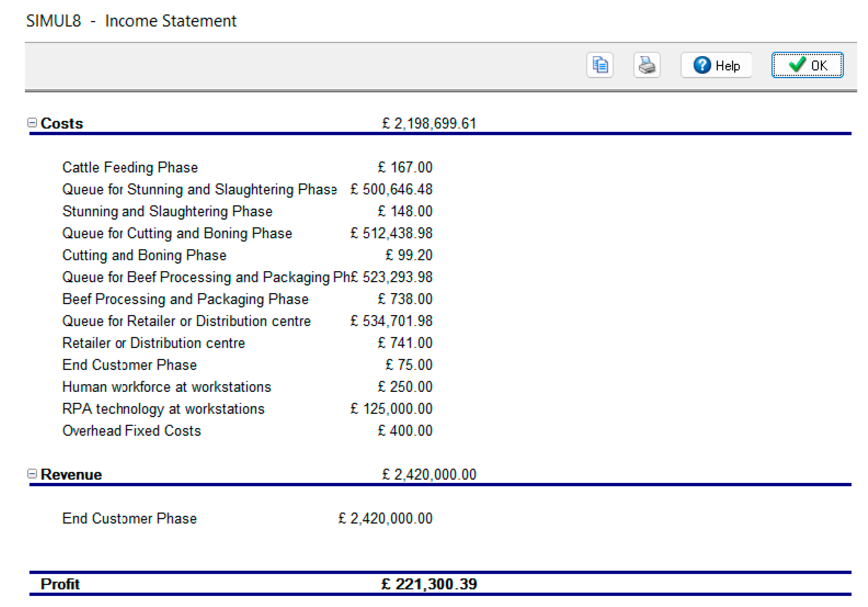Select the Stunning and Slaughtering Phase row
The width and height of the screenshot is (868, 607).
[247, 211]
